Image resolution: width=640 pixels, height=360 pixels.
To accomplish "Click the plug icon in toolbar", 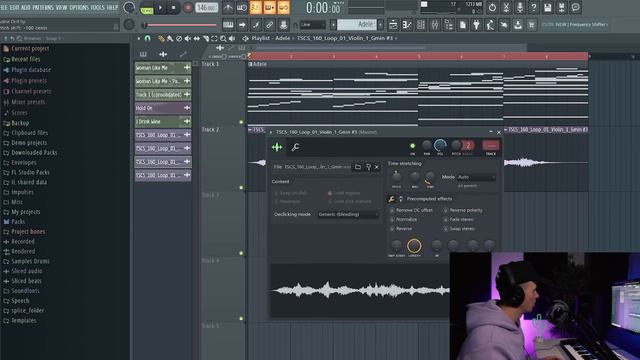I will (x=476, y=25).
